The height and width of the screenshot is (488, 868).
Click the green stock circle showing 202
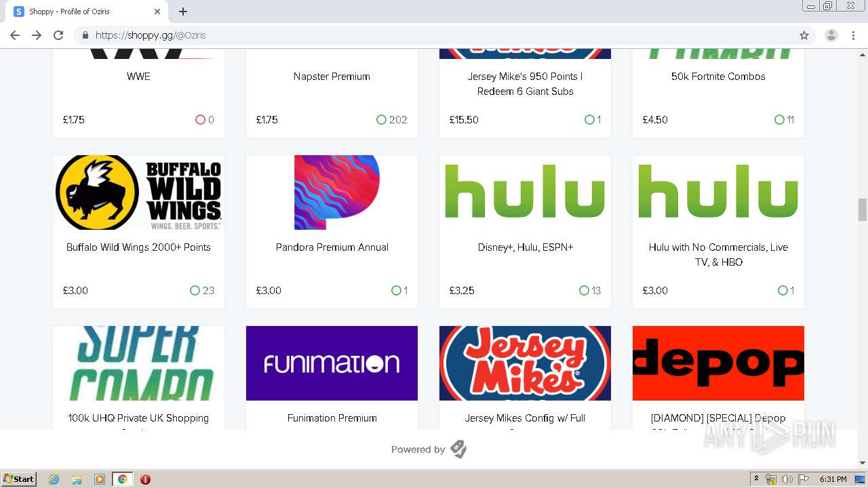[x=381, y=120]
